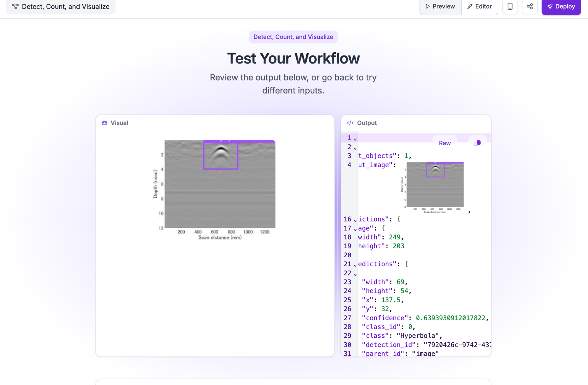Collapse the predictions object at line 16
Image resolution: width=588 pixels, height=385 pixels.
click(355, 220)
